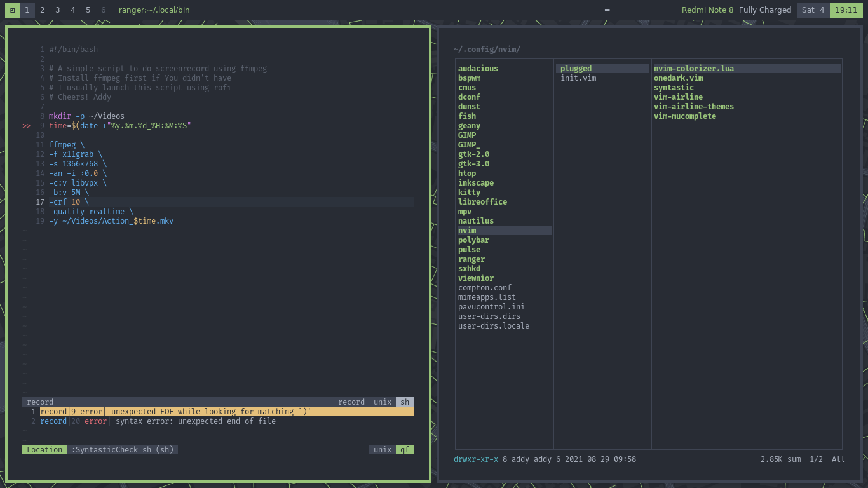The width and height of the screenshot is (868, 488).
Task: Select the polybar directory entry
Action: coord(473,240)
